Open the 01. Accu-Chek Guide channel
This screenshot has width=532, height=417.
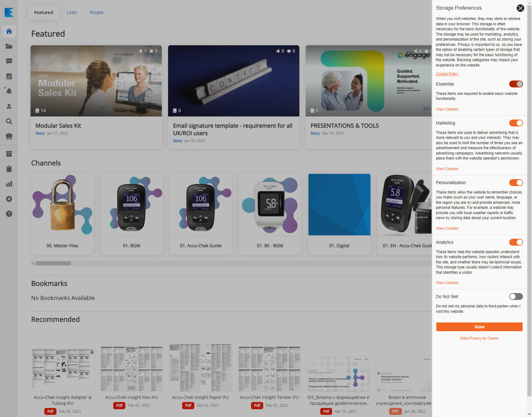coord(201,214)
